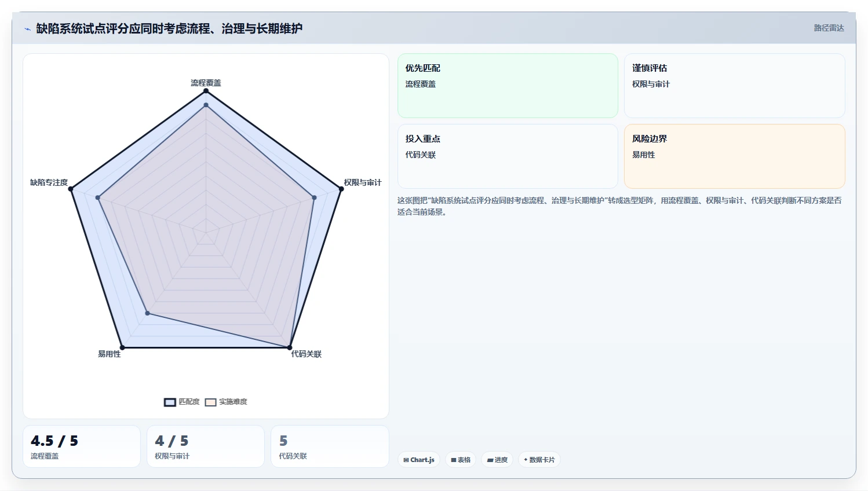Click the 缺陷专注度 radar axis label

pos(49,182)
